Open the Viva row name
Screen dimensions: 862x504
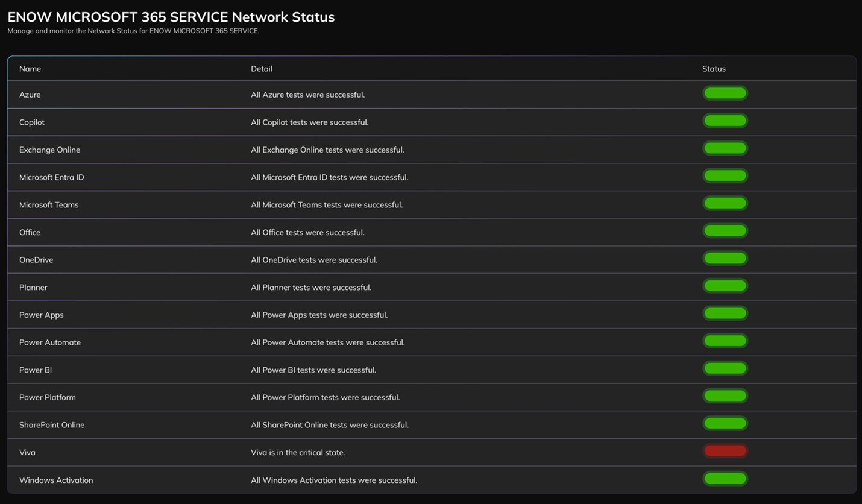(27, 453)
